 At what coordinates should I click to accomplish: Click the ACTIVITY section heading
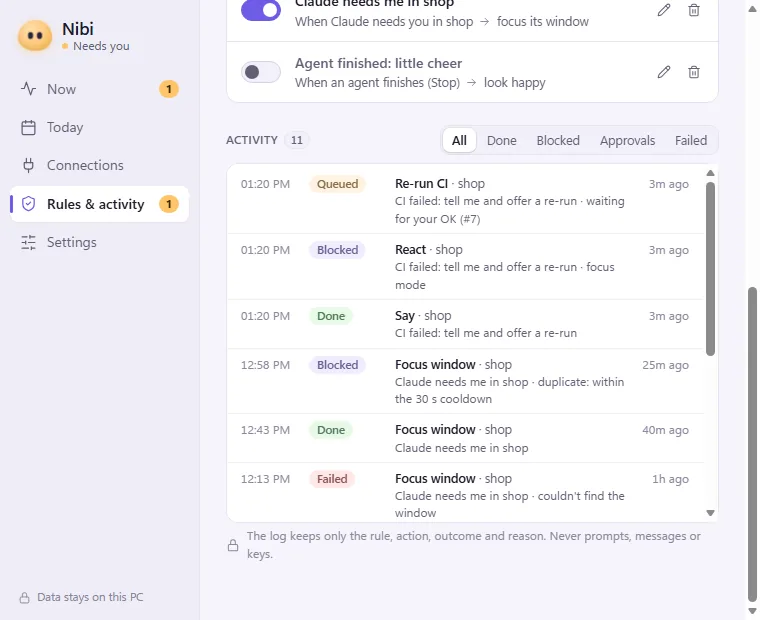[252, 140]
